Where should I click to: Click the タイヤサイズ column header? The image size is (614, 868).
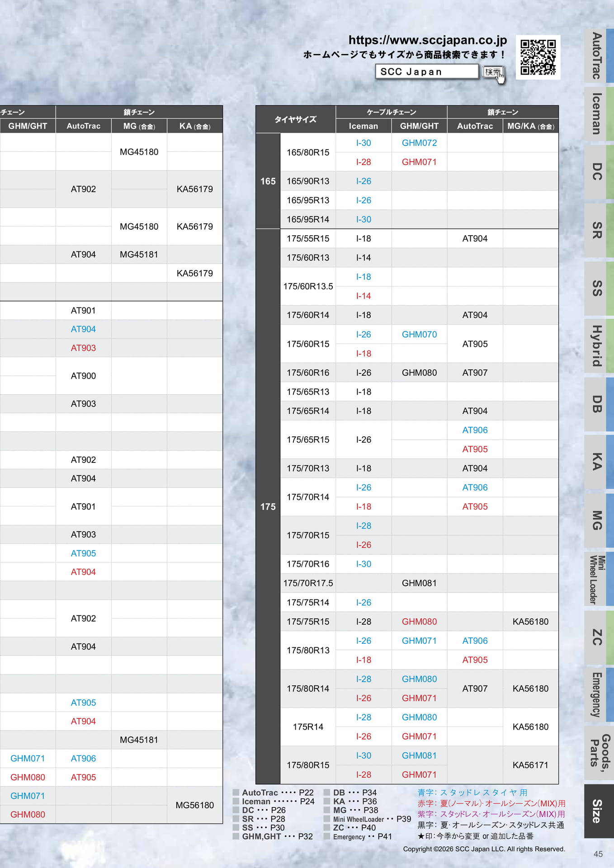(x=296, y=119)
